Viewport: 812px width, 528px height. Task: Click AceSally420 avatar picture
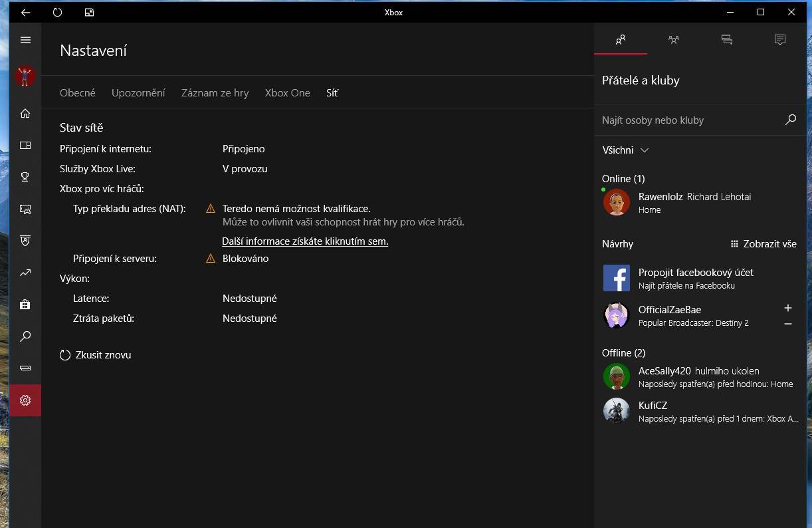[x=617, y=377]
